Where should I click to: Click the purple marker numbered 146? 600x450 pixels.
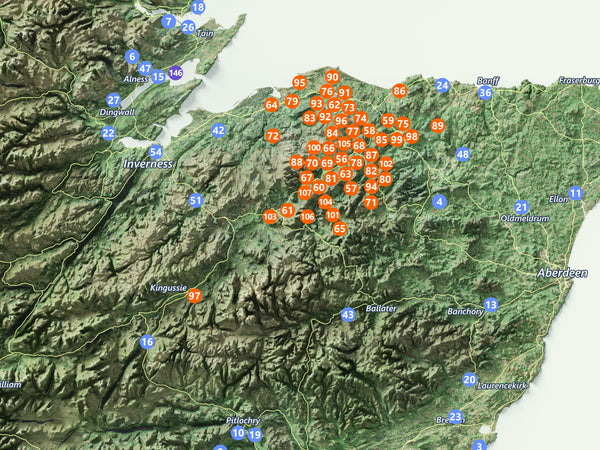pyautogui.click(x=176, y=73)
